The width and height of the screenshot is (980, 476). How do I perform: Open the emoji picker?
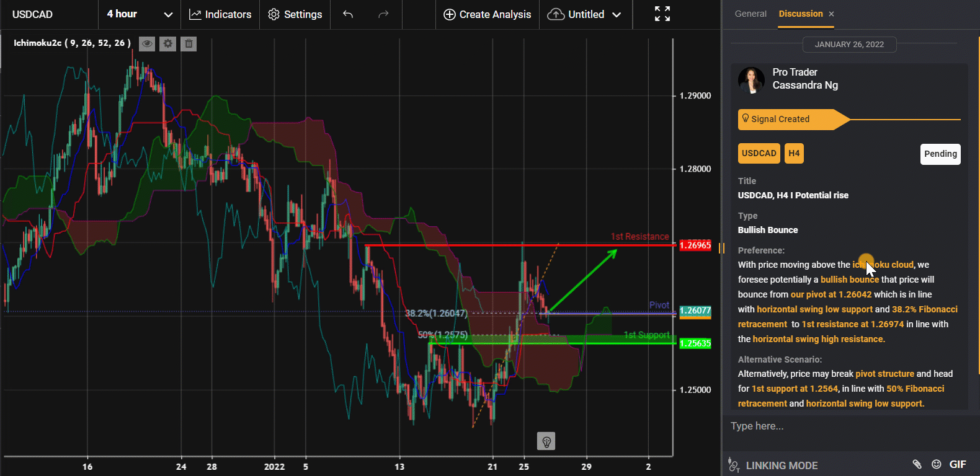point(937,464)
